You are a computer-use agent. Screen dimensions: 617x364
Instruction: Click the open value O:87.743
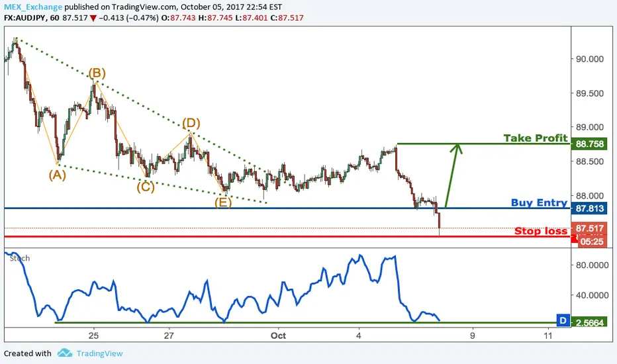pyautogui.click(x=178, y=18)
